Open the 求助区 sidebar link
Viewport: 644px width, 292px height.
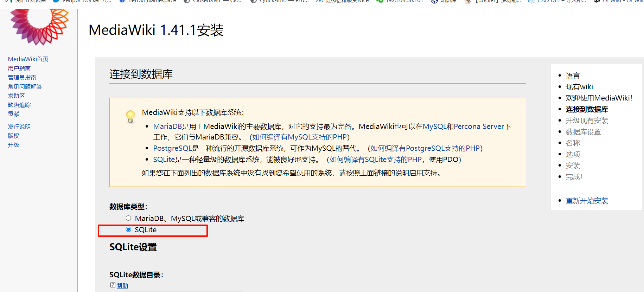pyautogui.click(x=17, y=96)
